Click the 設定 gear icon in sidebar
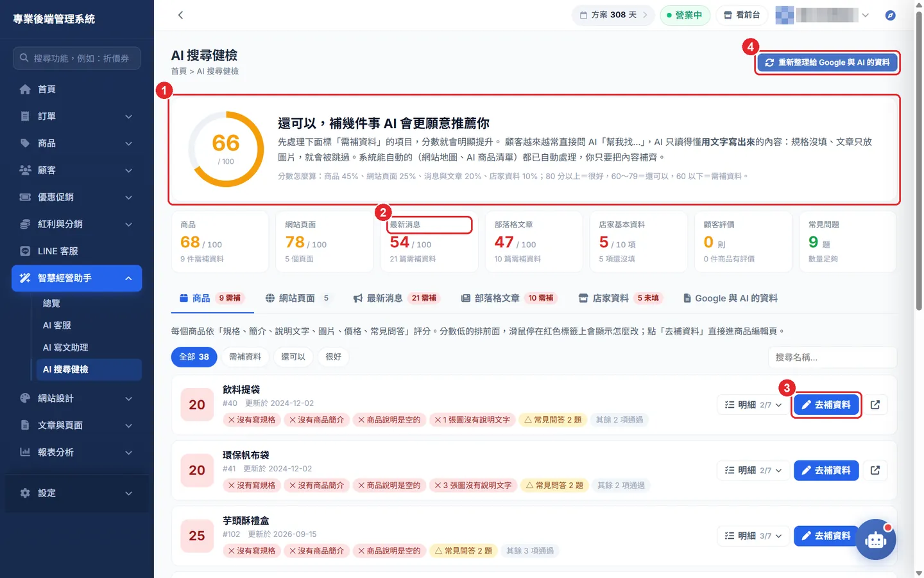 [25, 493]
